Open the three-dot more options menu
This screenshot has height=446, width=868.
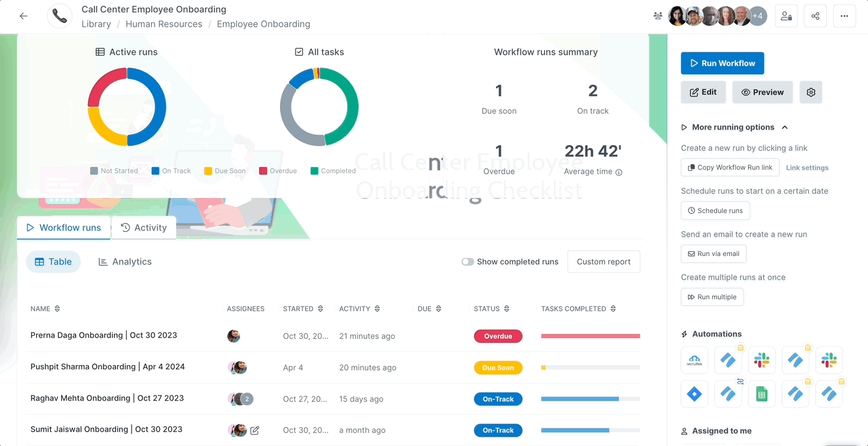point(844,16)
